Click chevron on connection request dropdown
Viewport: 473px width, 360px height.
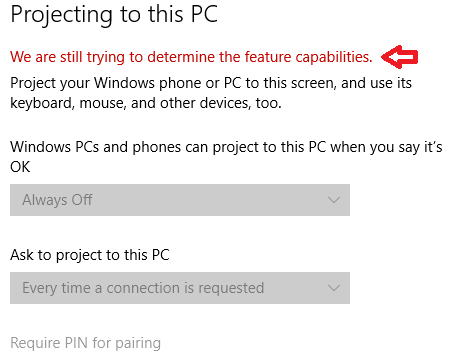(x=334, y=288)
